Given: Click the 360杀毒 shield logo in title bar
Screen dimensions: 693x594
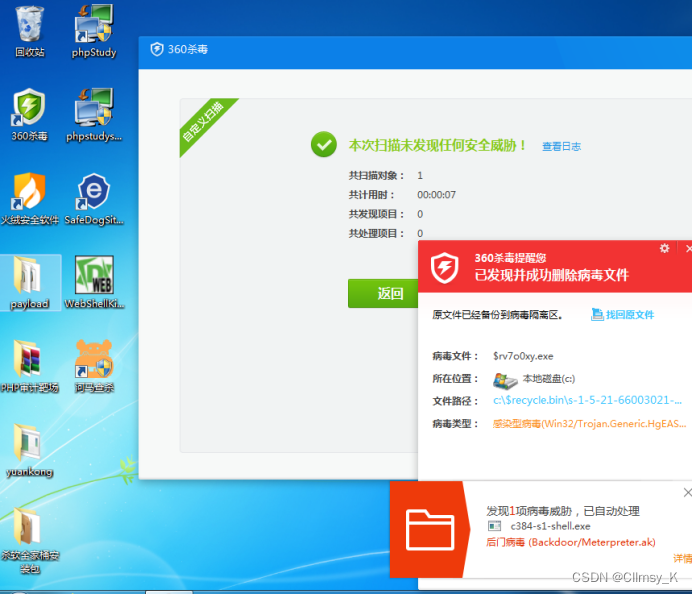Looking at the screenshot, I should pos(156,49).
